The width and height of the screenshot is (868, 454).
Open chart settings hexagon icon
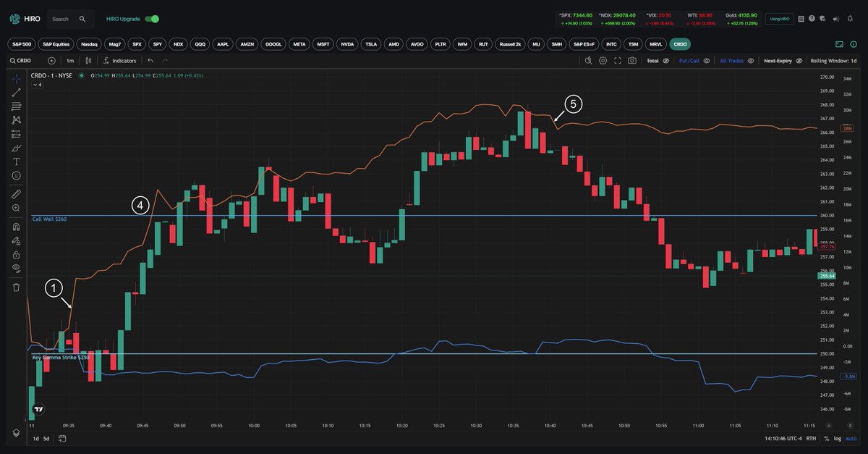[603, 61]
